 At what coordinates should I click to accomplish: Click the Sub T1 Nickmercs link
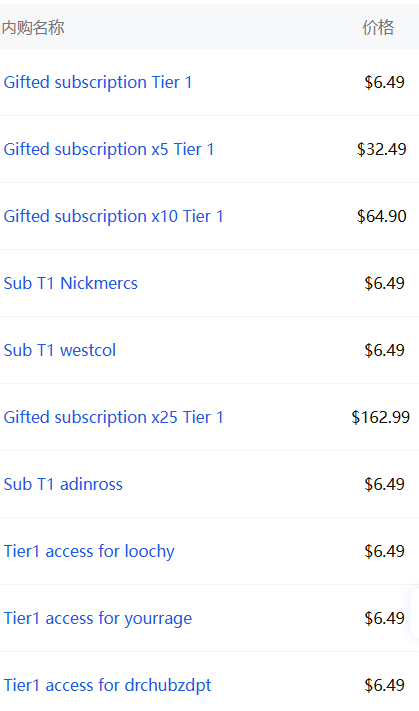point(71,283)
